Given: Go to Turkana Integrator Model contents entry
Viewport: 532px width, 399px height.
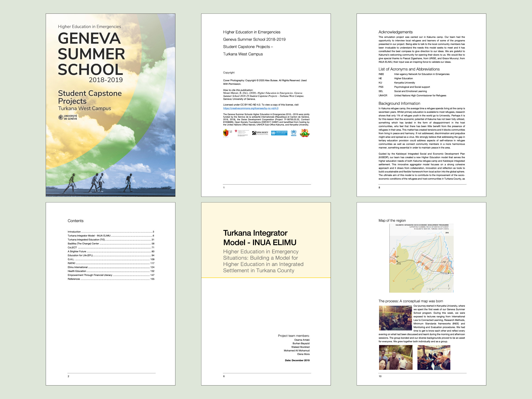Looking at the screenshot, I should (89, 236).
